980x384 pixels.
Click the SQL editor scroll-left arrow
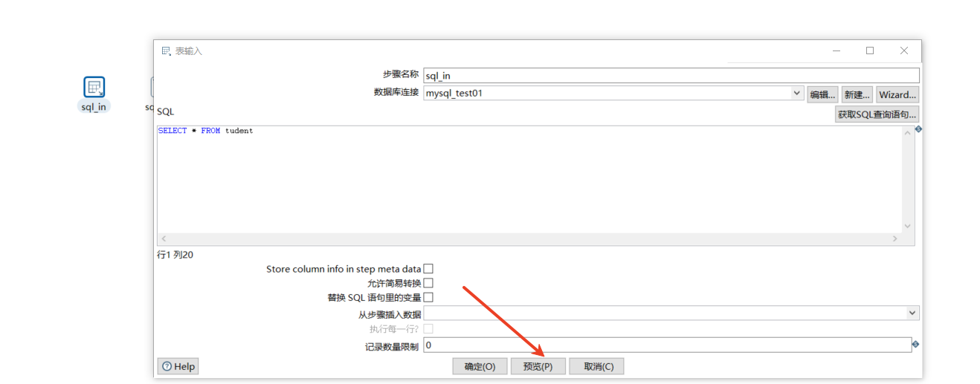pyautogui.click(x=164, y=239)
